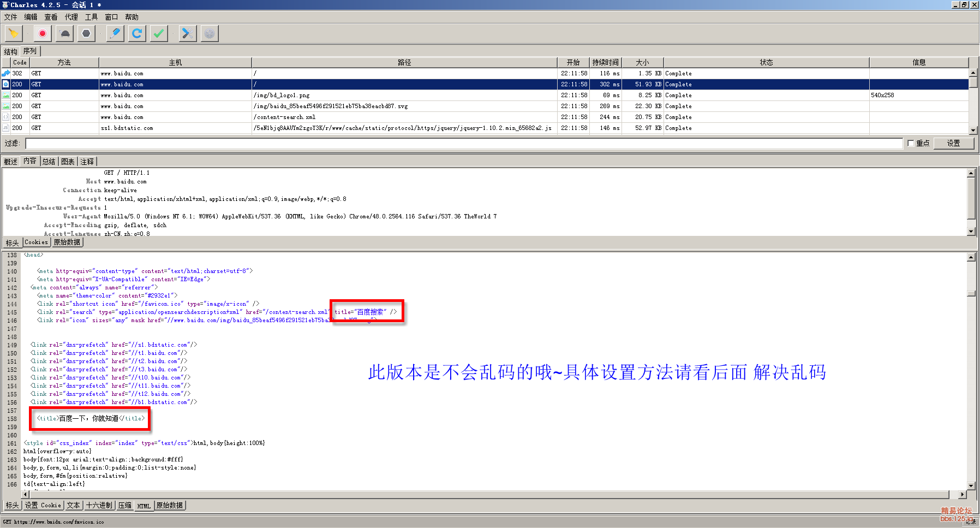Sort by the 信息 column header
The image size is (980, 528).
[x=919, y=62]
